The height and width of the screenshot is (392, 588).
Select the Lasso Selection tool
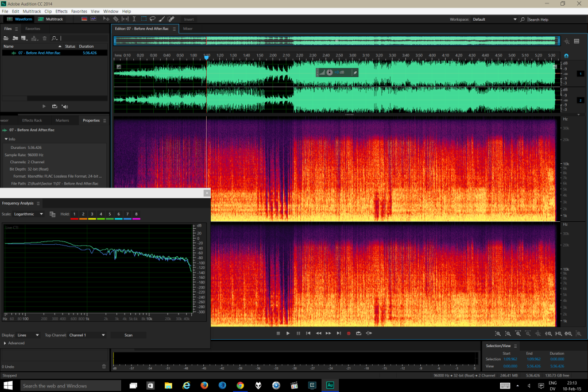153,19
